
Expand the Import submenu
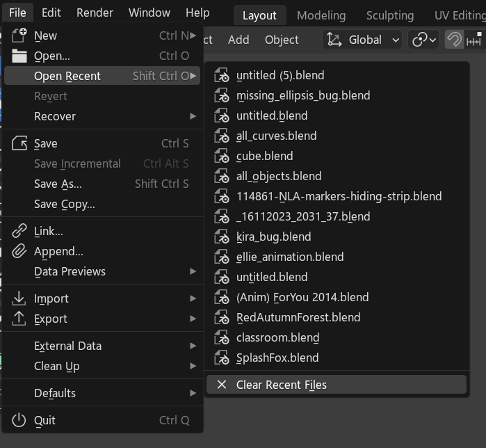coord(102,298)
